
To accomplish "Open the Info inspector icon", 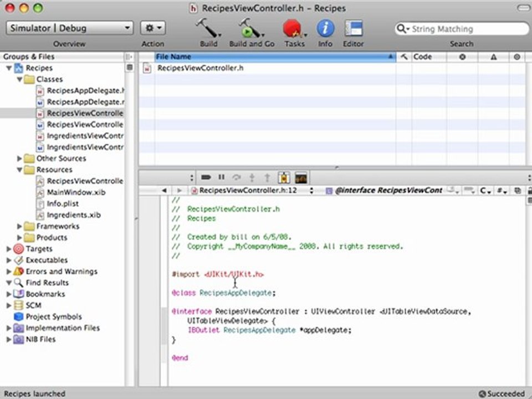I will (x=325, y=28).
